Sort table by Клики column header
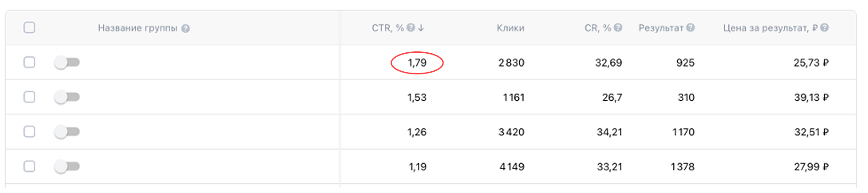The image size is (868, 193). click(x=510, y=28)
